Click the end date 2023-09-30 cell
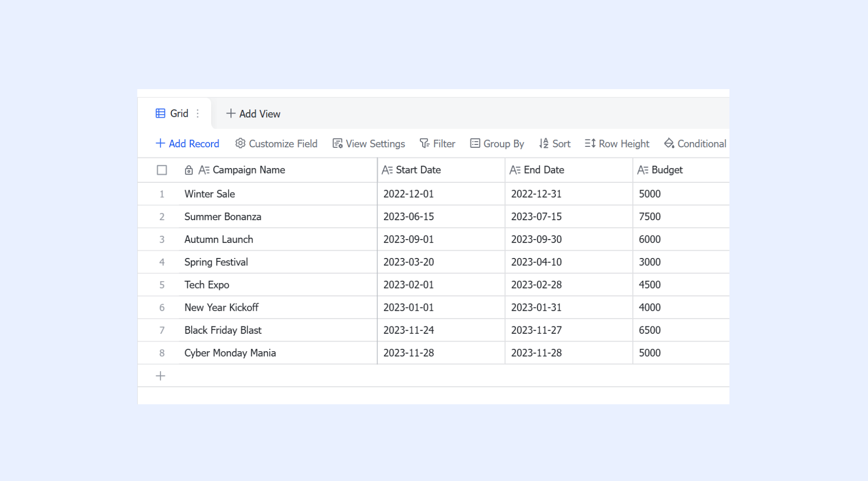The height and width of the screenshot is (481, 868). click(x=569, y=239)
